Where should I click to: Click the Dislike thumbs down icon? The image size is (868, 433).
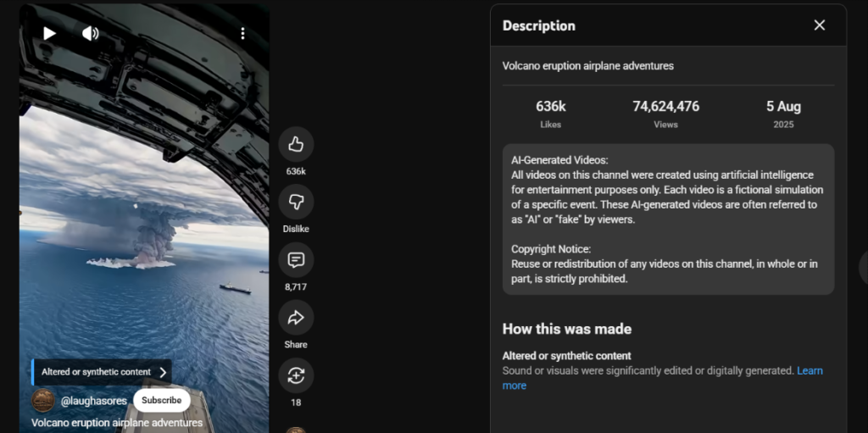pos(296,202)
